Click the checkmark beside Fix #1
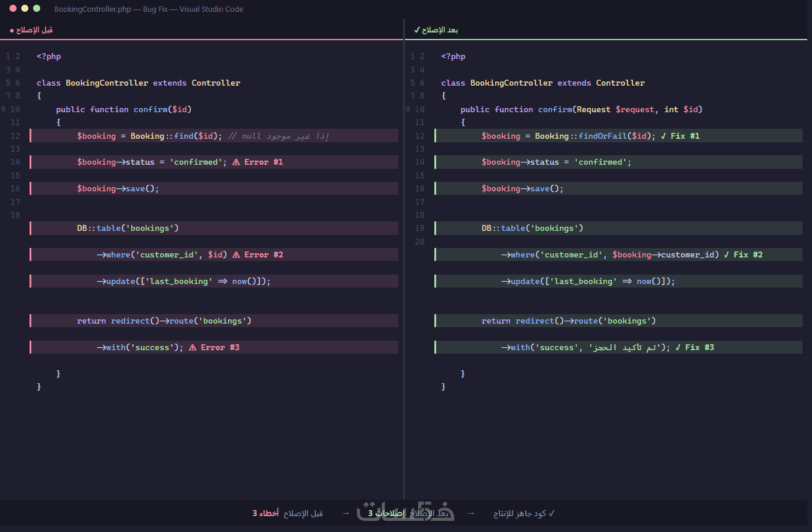812x532 pixels. pos(663,136)
